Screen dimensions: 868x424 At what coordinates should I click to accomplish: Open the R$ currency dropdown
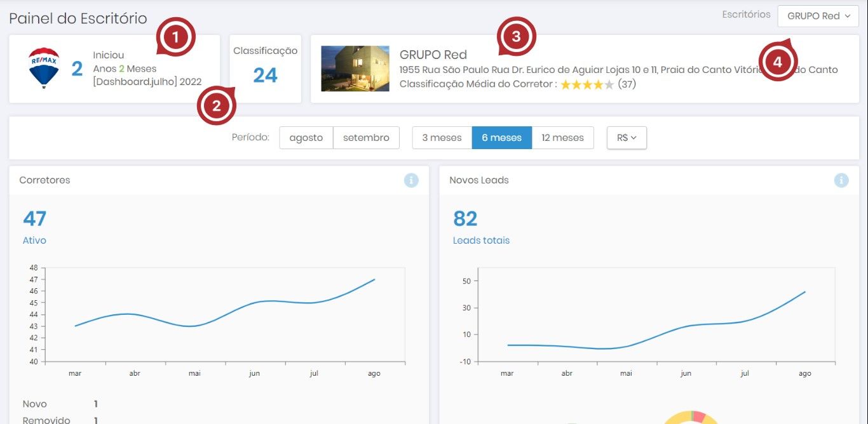pos(627,138)
